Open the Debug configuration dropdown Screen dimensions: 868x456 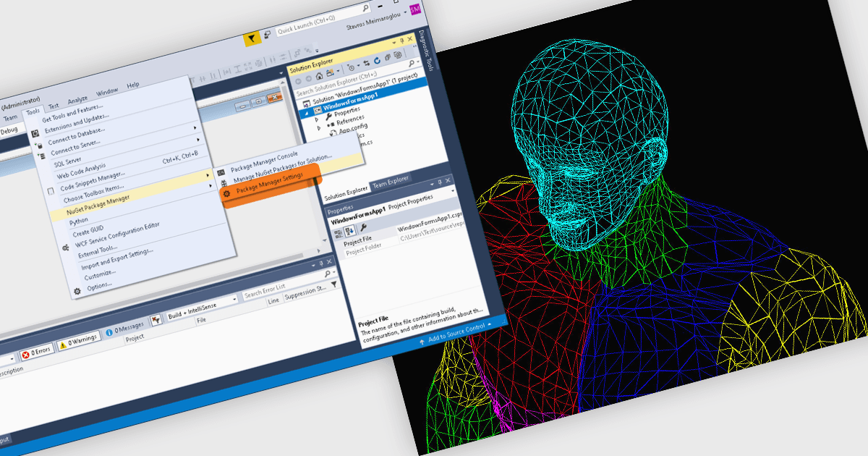(10, 130)
